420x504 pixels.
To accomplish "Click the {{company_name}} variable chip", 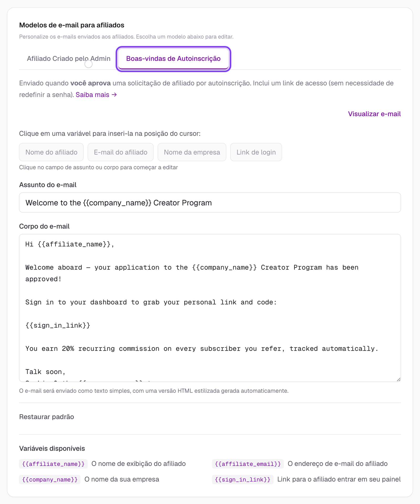I will [50, 480].
